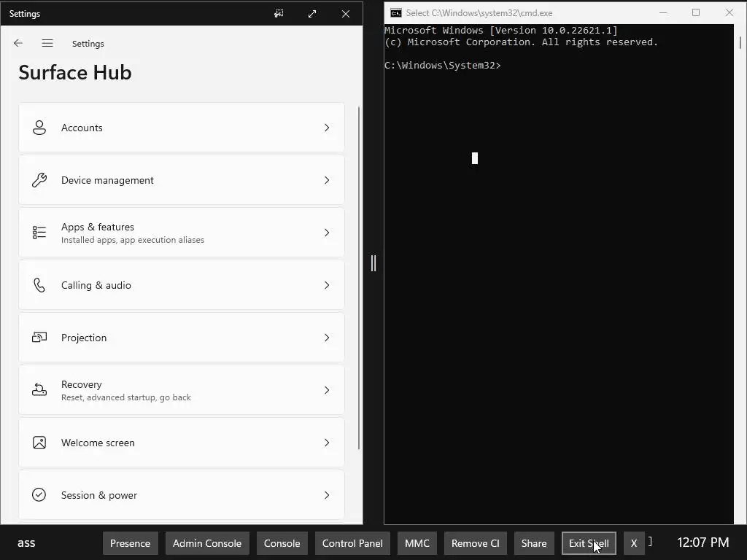Launch MMC from the bottom bar
Screen dimensions: 747x560
click(x=417, y=543)
